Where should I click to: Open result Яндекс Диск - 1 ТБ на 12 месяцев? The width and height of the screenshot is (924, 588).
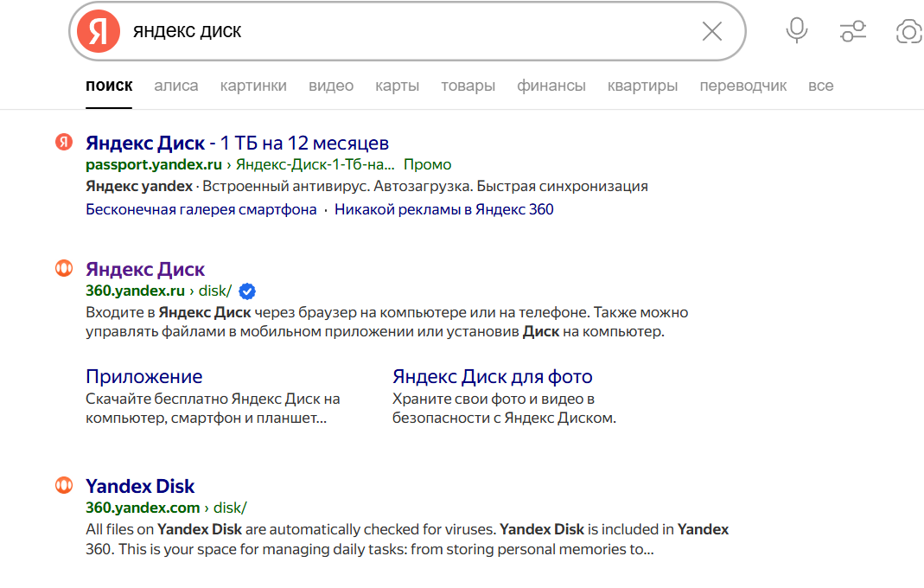(237, 144)
